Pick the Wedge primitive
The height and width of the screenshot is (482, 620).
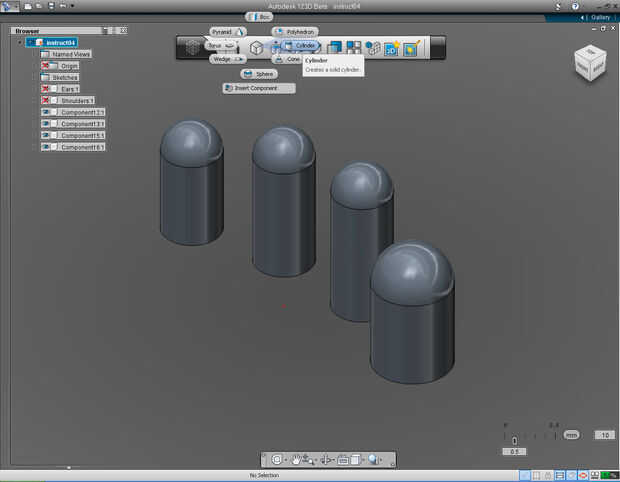[227, 59]
